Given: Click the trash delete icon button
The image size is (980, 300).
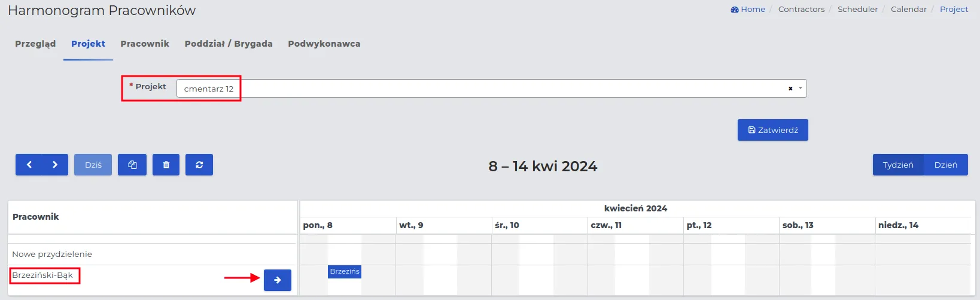Looking at the screenshot, I should [166, 165].
